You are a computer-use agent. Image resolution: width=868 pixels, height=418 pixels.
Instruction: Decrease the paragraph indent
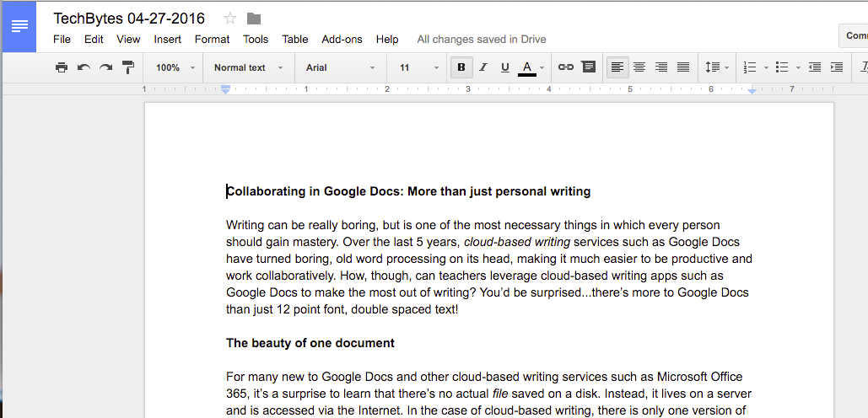[x=814, y=67]
